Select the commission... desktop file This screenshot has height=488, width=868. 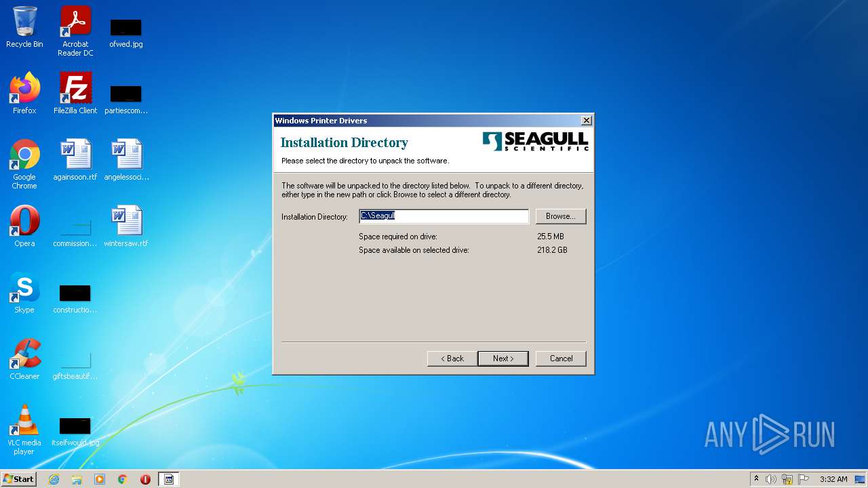pyautogui.click(x=75, y=232)
